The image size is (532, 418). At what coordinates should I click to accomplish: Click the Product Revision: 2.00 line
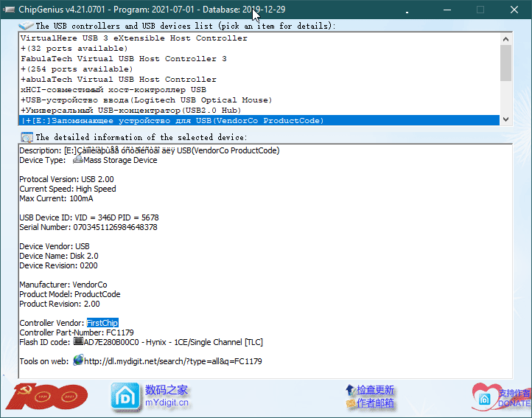[60, 304]
